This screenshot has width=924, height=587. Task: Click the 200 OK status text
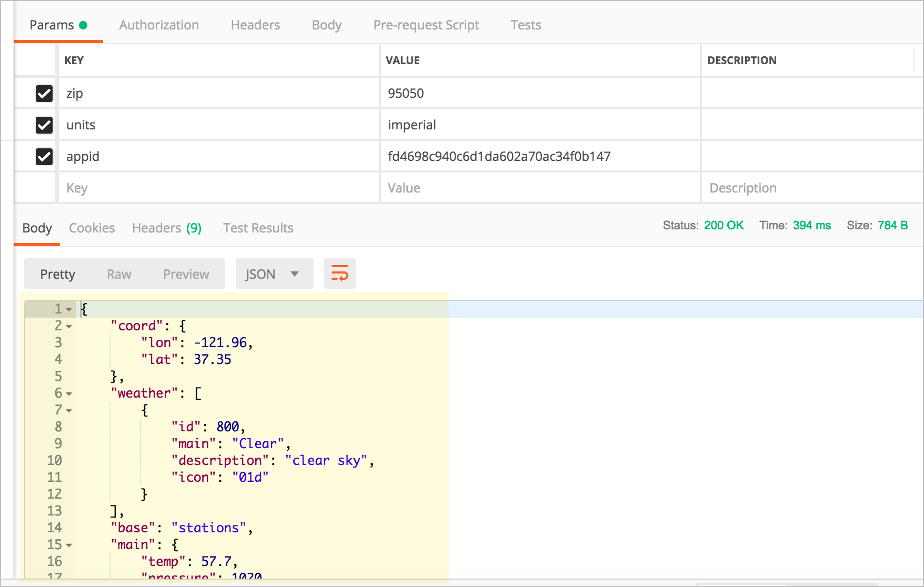[x=724, y=226]
